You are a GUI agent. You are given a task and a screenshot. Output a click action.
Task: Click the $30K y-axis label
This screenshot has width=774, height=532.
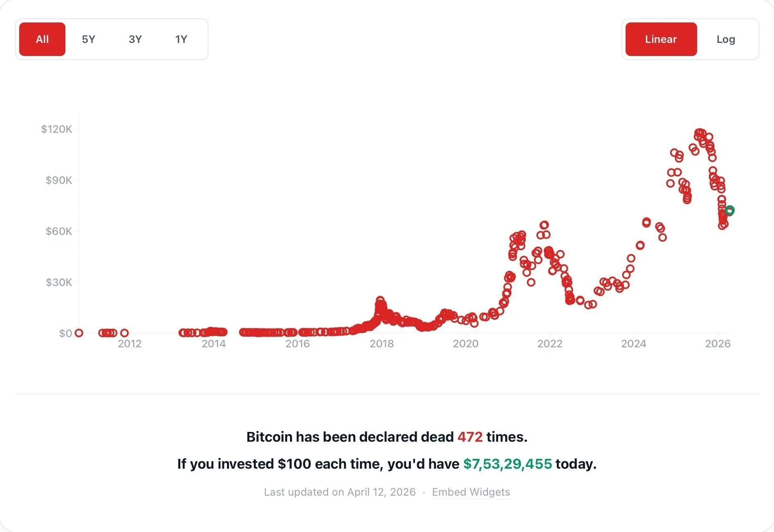click(59, 282)
